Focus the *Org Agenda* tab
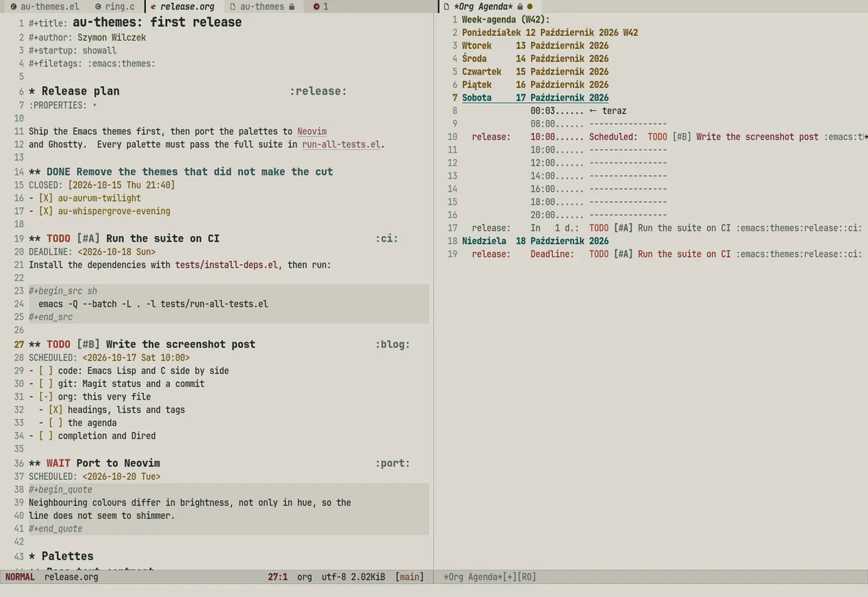Viewport: 868px width, 597px height. pyautogui.click(x=483, y=7)
